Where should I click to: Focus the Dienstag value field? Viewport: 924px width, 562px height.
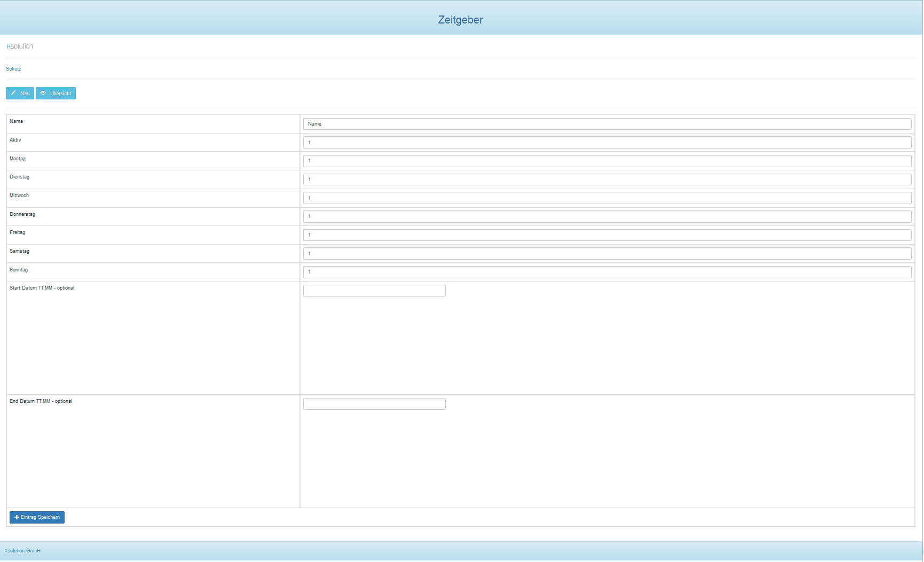[607, 179]
